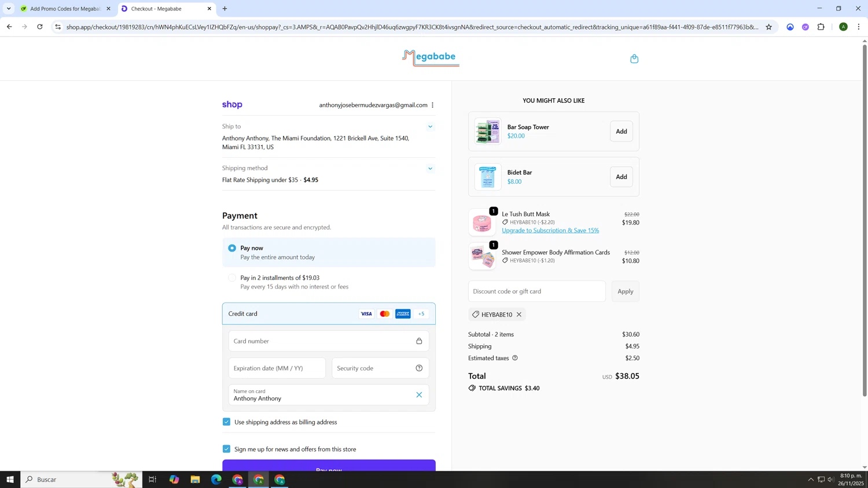Click the Mastercard icon
The width and height of the screenshot is (868, 488).
coord(385,314)
